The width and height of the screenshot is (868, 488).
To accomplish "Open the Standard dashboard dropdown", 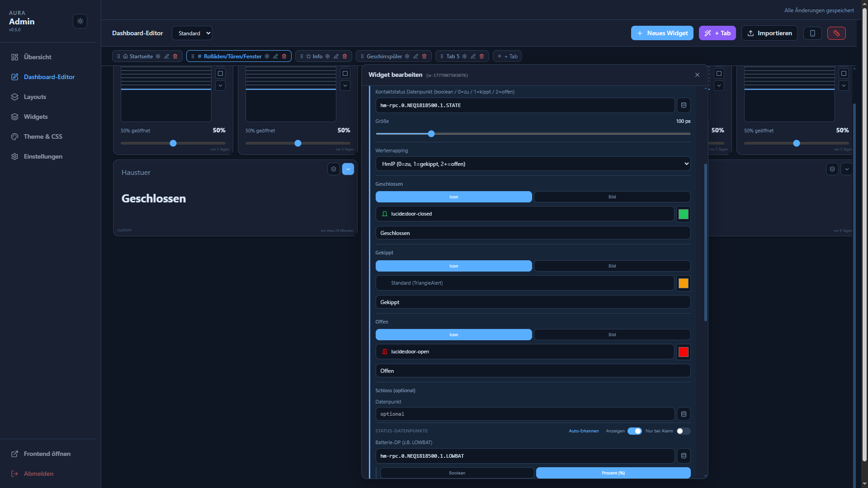I will tap(192, 33).
